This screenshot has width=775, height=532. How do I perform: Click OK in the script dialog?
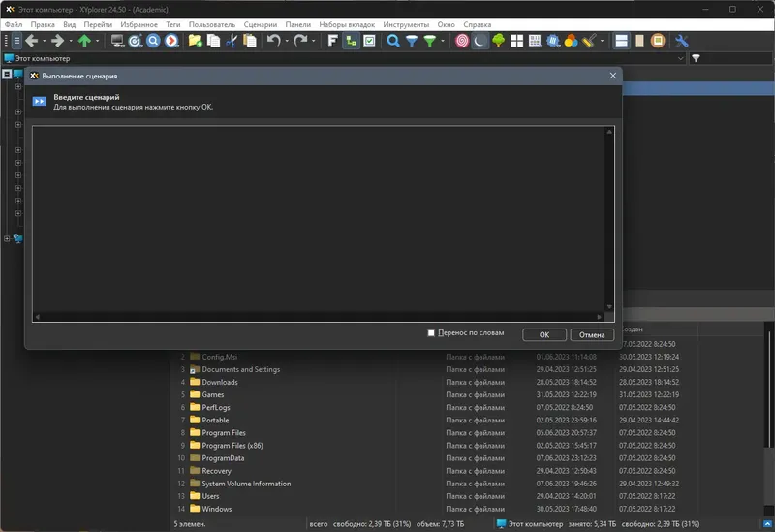pos(544,334)
